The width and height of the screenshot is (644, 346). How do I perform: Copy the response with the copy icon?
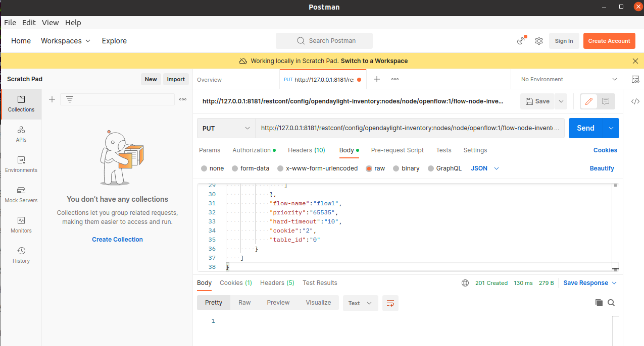tap(599, 303)
